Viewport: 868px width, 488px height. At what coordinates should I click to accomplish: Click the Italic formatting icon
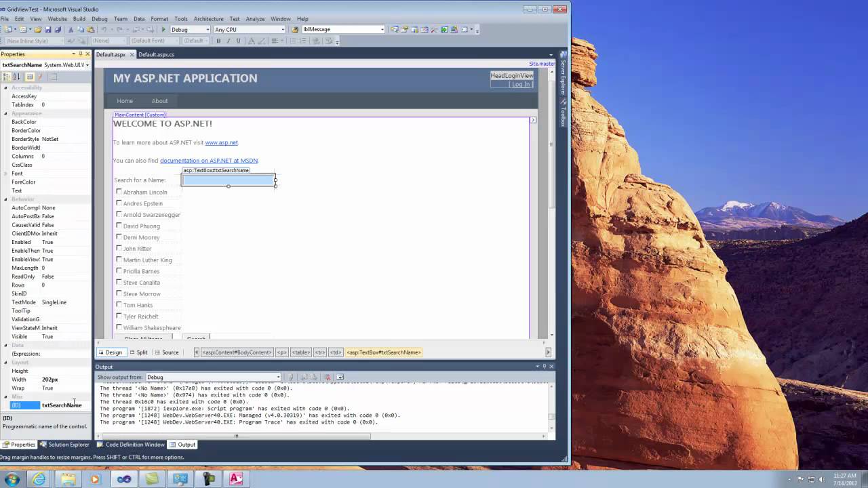pyautogui.click(x=228, y=41)
